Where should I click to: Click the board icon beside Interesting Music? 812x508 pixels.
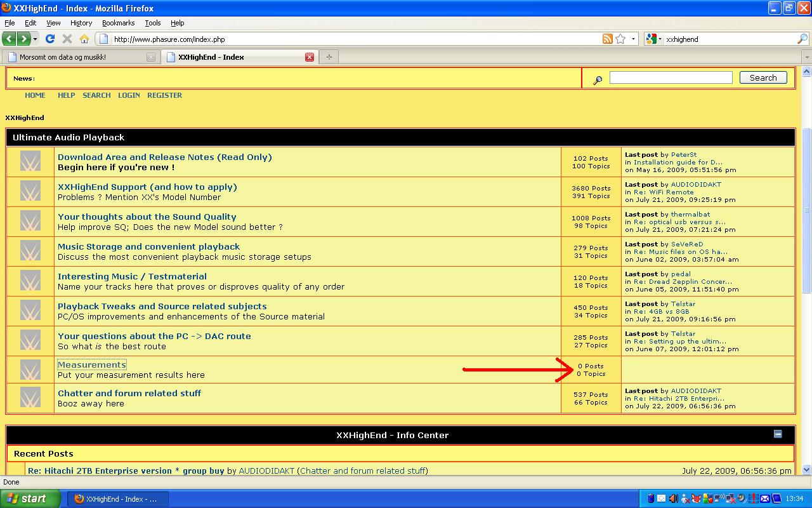click(30, 281)
